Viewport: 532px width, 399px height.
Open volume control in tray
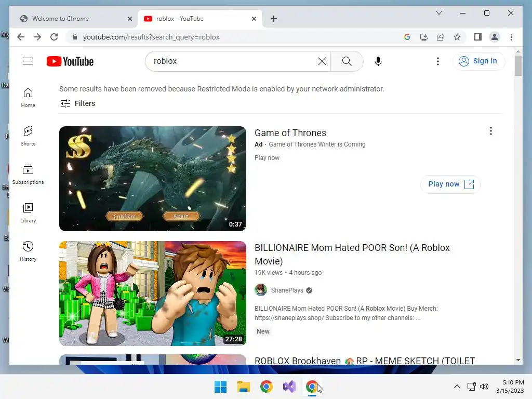484,387
